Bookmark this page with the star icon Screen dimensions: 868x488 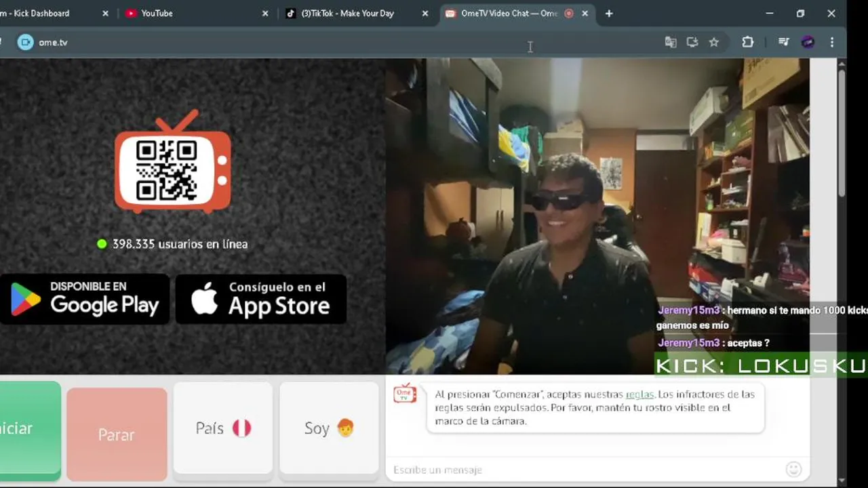(714, 42)
